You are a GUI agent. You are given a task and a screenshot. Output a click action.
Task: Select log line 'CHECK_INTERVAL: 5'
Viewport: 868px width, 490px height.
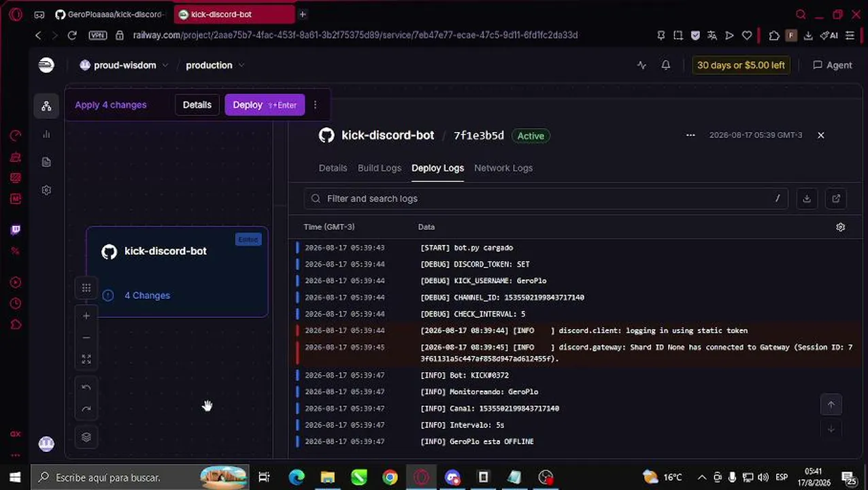click(x=575, y=314)
